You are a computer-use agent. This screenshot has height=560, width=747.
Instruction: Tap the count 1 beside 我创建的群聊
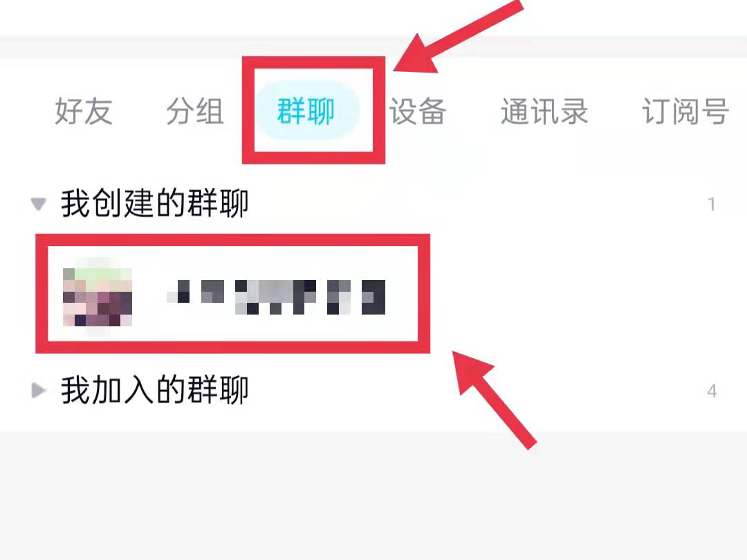(x=711, y=204)
